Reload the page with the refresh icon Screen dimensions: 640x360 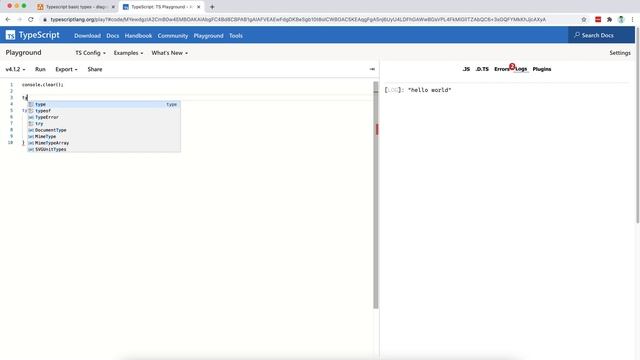point(31,19)
